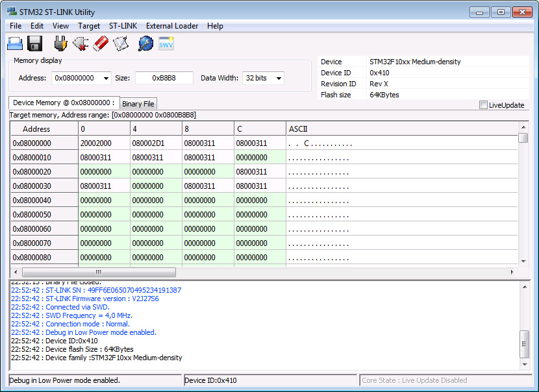Click the Full chip erase eraser icon
Screen dimensions: 539x392
101,43
